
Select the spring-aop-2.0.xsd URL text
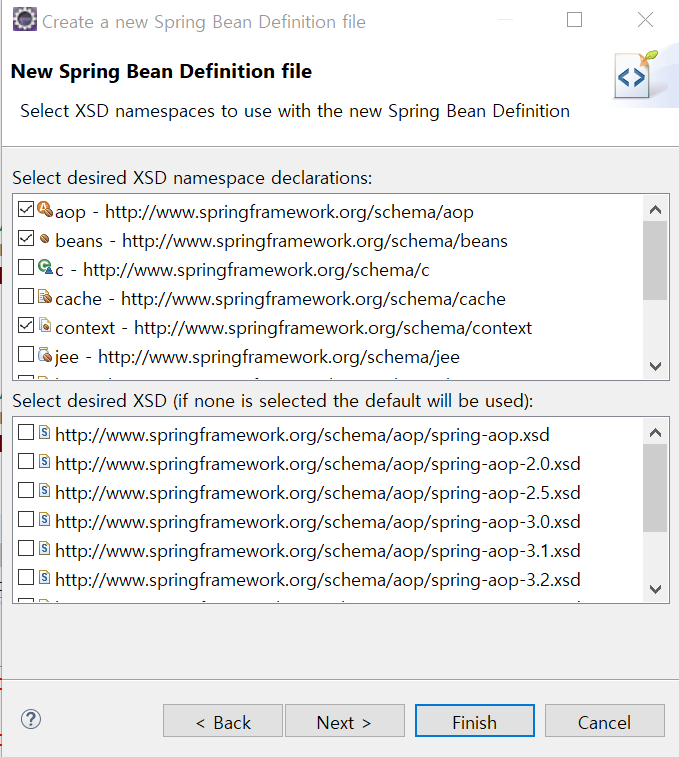click(318, 463)
